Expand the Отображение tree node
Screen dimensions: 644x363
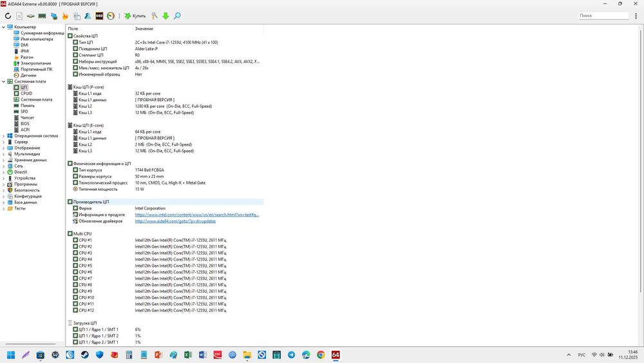(4, 148)
